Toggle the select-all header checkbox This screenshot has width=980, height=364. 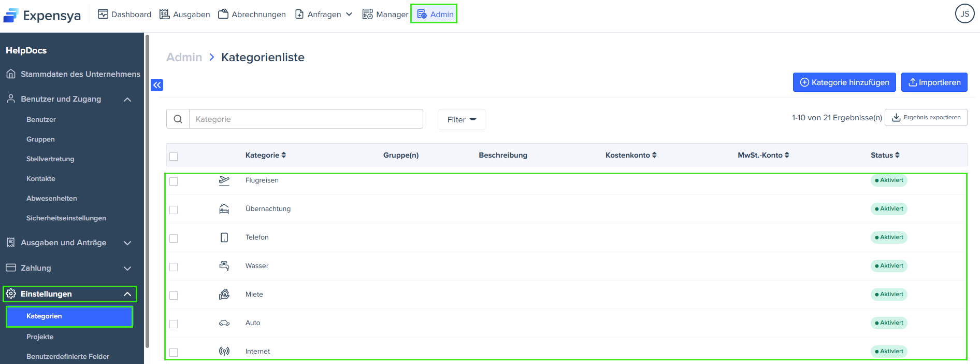pos(174,157)
